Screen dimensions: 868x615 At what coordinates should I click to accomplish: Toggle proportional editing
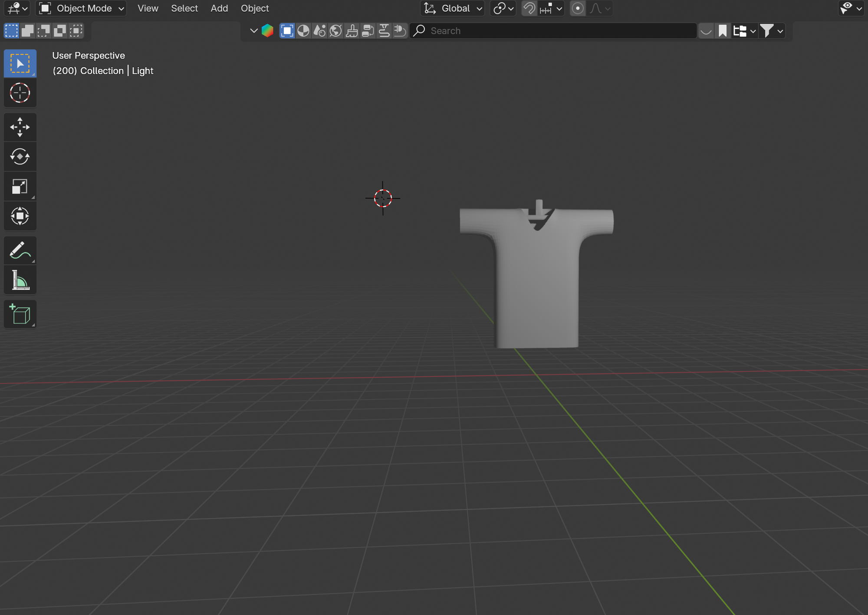pos(578,8)
